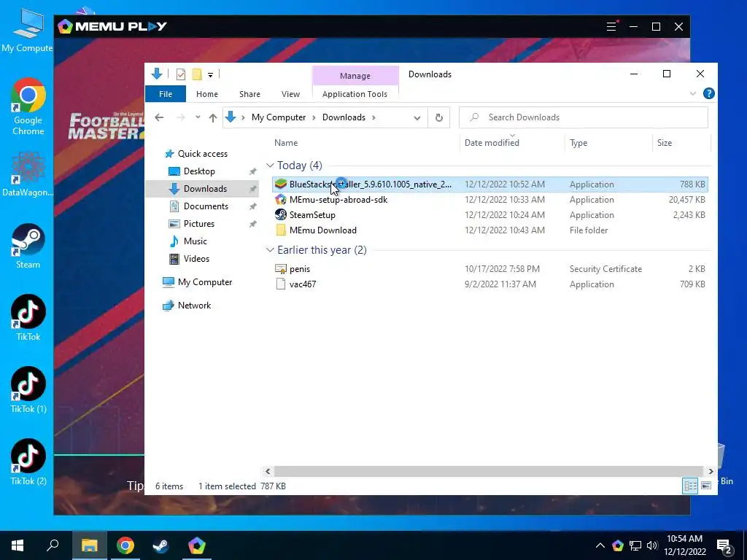Click DataWagon desktop shortcut

click(x=28, y=174)
